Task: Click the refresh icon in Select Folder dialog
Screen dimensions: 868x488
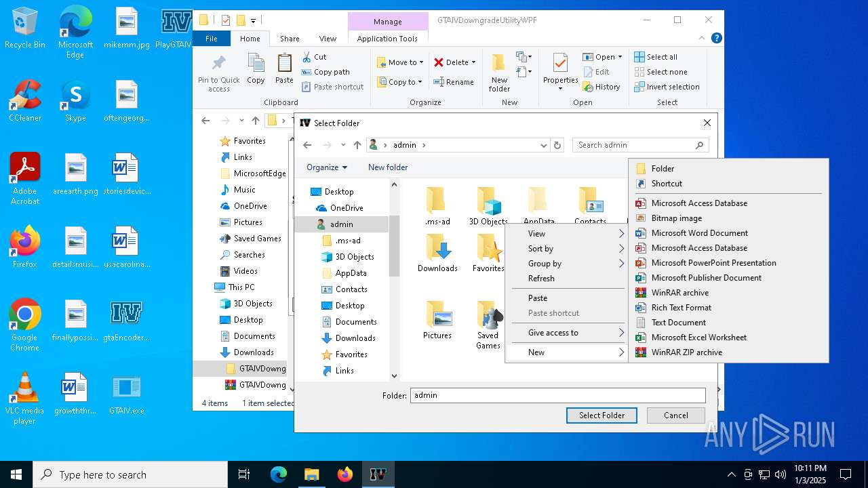Action: pos(557,145)
